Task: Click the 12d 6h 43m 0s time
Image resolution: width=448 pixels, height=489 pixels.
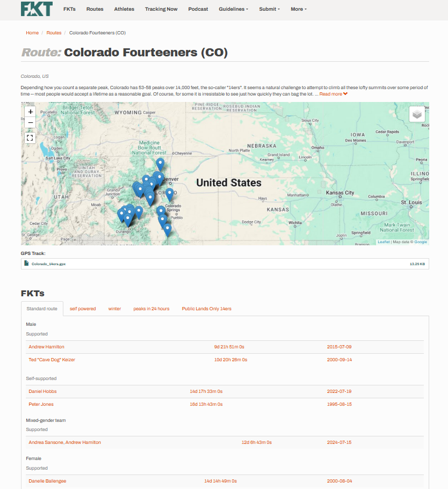Action: point(257,442)
